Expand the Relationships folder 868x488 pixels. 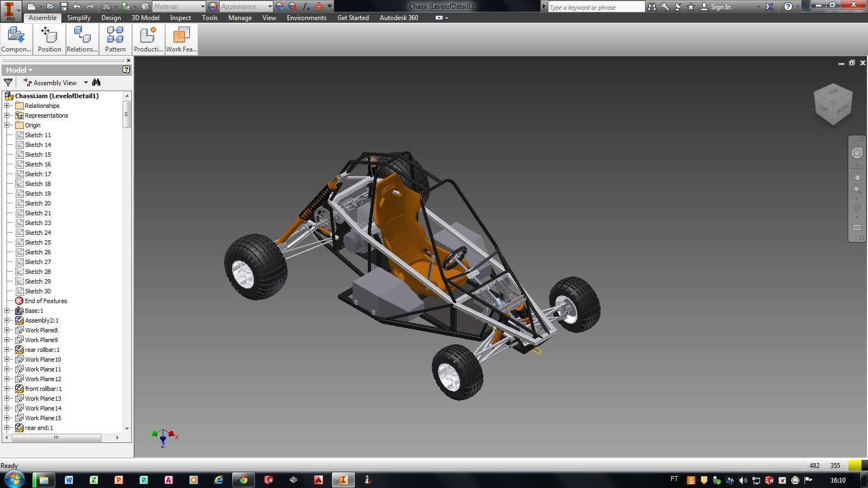pos(7,106)
